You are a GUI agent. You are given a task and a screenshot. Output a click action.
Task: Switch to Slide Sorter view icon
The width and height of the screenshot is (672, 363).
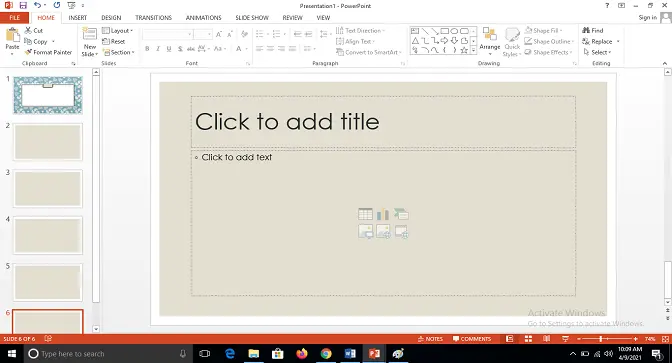tap(528, 339)
